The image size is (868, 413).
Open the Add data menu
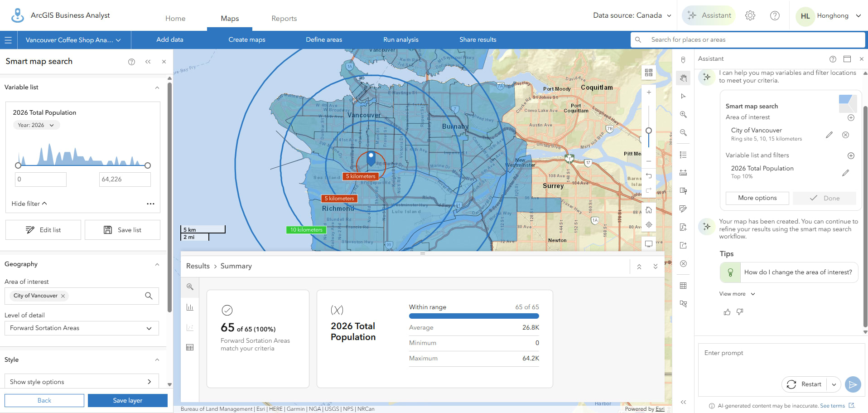click(170, 40)
